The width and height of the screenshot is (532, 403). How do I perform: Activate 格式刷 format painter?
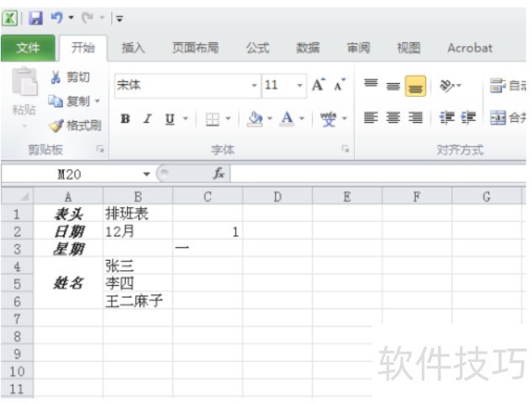pyautogui.click(x=75, y=125)
